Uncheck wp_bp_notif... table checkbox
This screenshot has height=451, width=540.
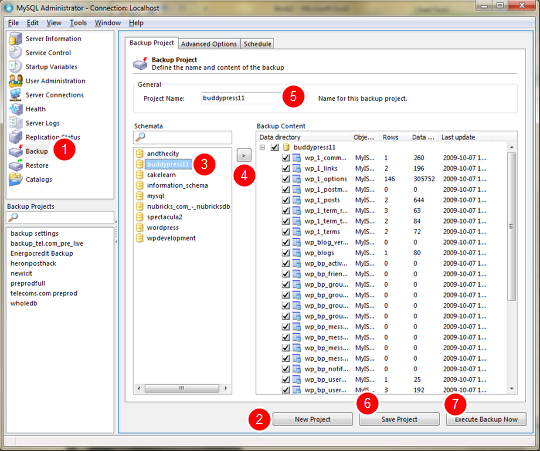coord(286,369)
